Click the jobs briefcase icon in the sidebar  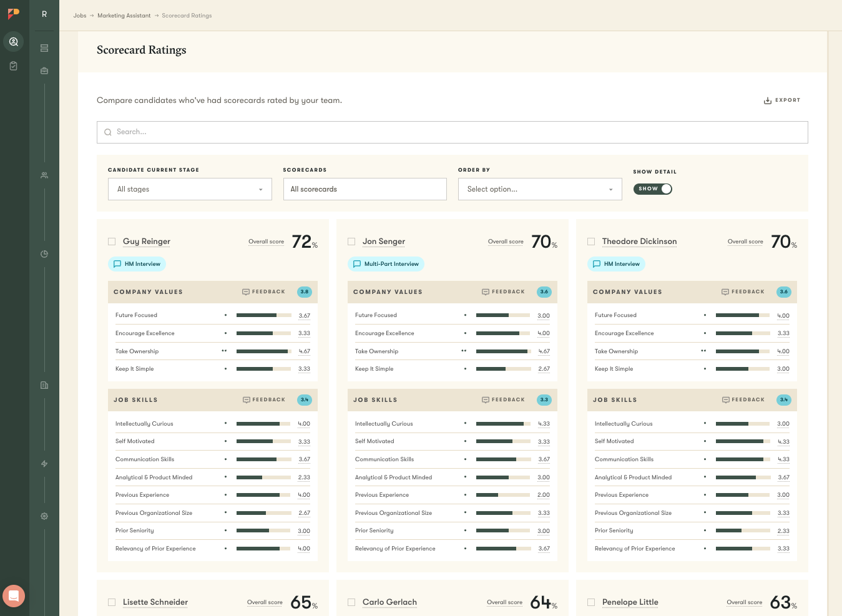pyautogui.click(x=44, y=71)
